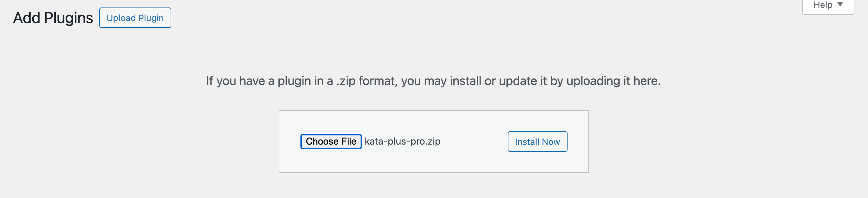
Task: Collapse the upload box with Upload Plugin
Action: tap(135, 18)
